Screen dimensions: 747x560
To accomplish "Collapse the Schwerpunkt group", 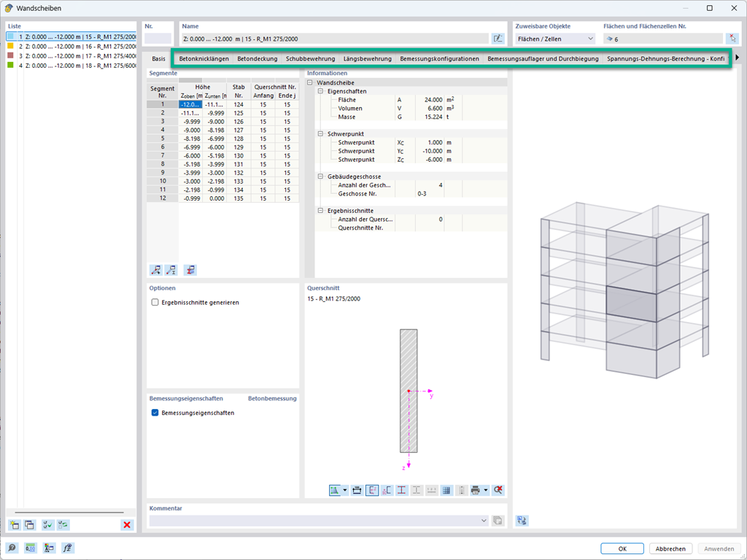I will click(x=321, y=134).
